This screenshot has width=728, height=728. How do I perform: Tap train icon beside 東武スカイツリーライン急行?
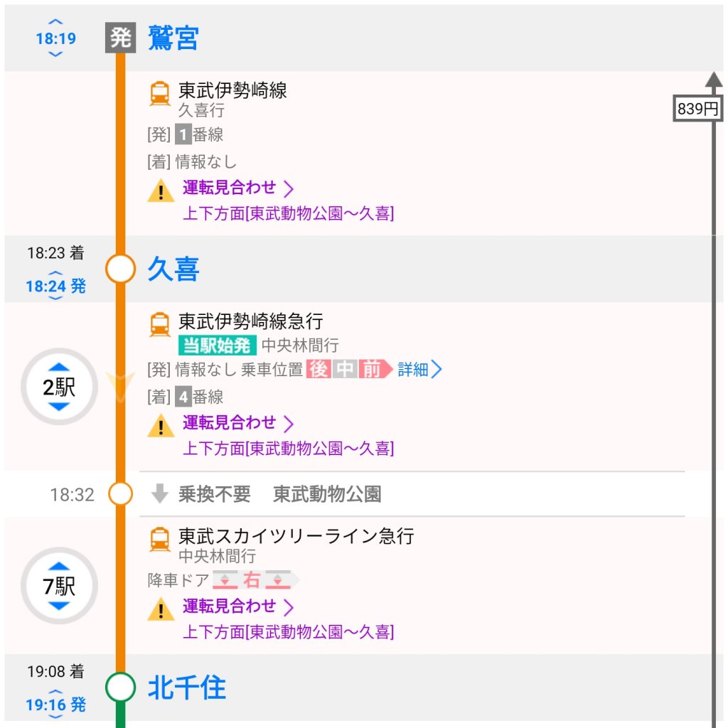tap(160, 539)
